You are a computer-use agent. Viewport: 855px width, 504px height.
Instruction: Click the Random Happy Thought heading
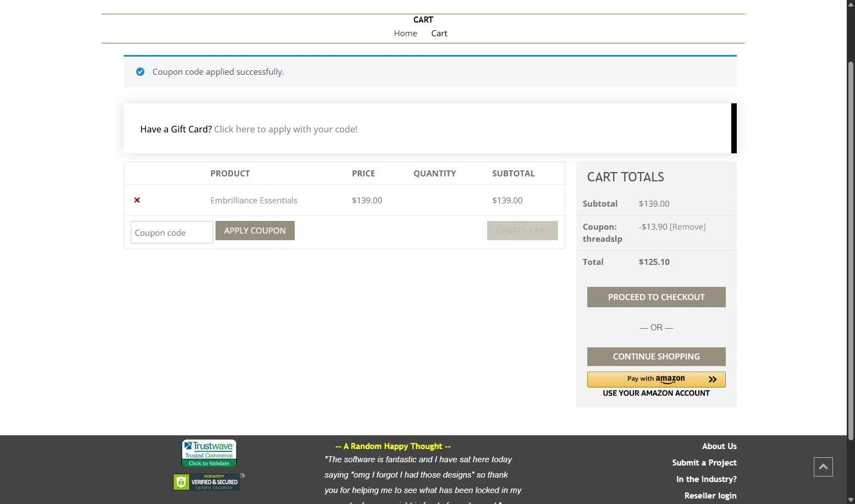(x=393, y=446)
